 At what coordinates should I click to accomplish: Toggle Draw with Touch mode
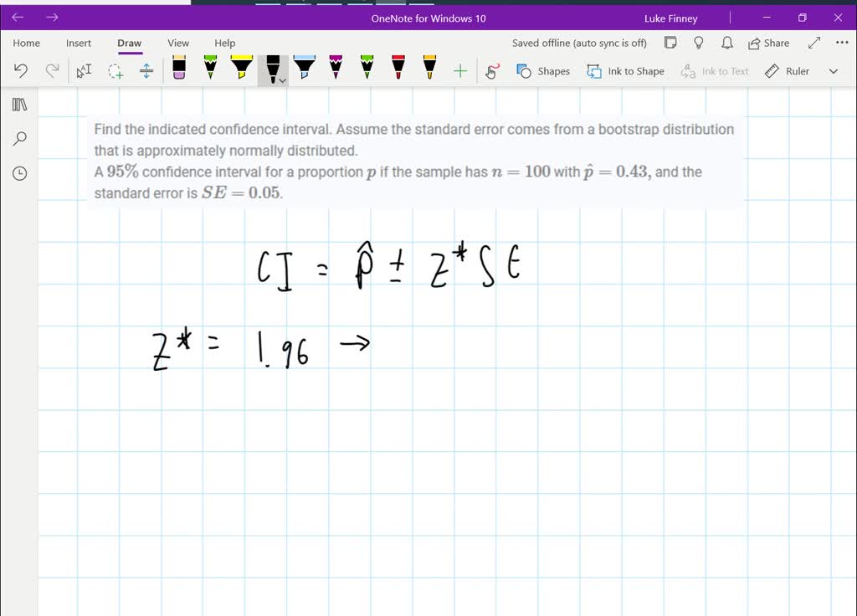[x=492, y=71]
